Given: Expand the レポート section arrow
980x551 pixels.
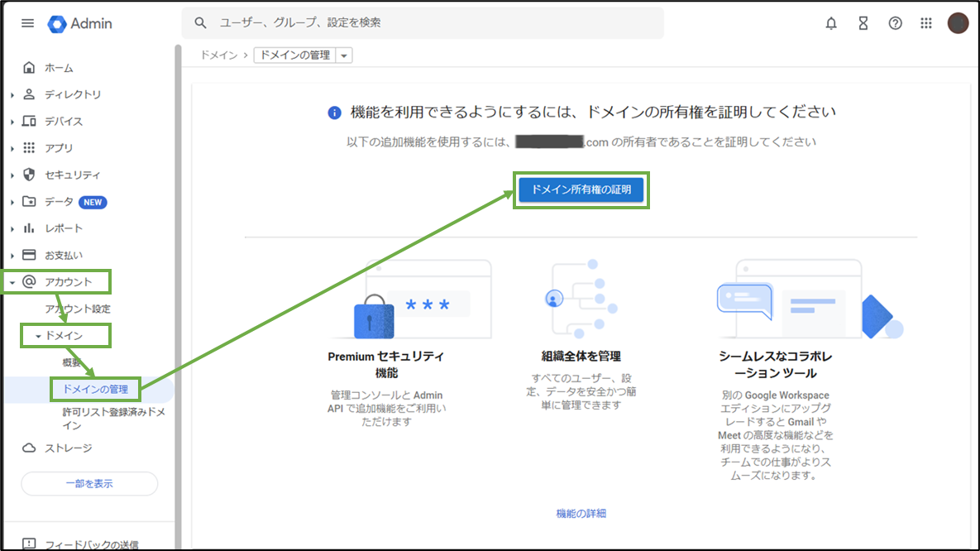Looking at the screenshot, I should click(12, 229).
